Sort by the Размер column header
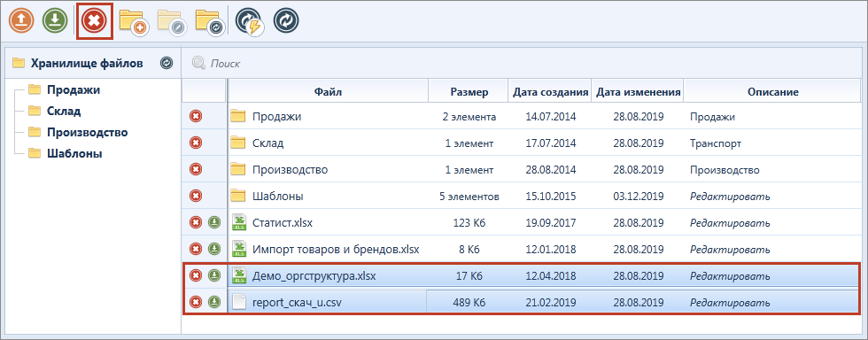Image resolution: width=868 pixels, height=340 pixels. (x=469, y=92)
